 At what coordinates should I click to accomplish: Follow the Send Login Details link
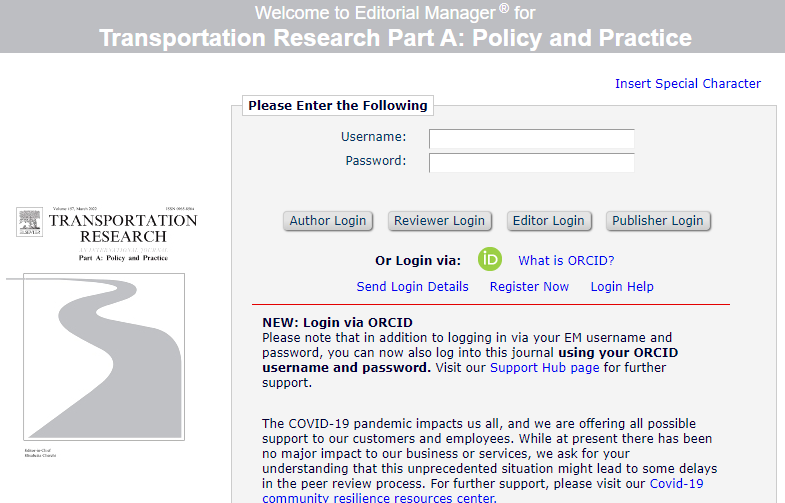click(x=412, y=287)
